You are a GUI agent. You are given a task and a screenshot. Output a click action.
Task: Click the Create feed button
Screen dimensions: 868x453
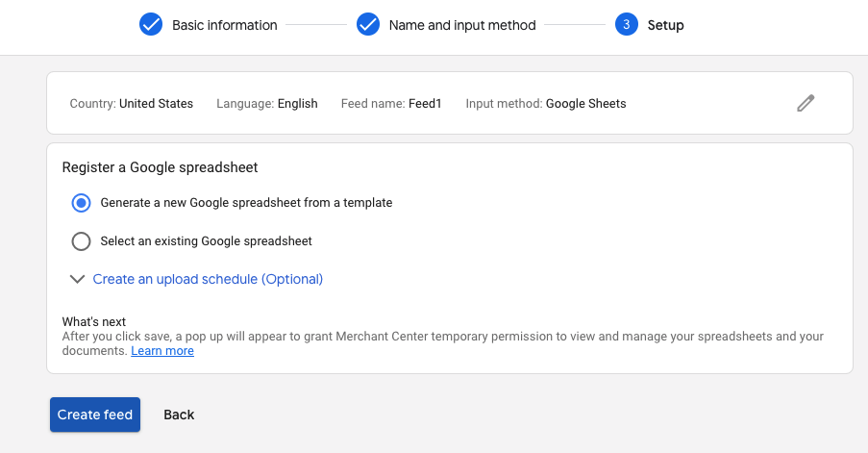click(94, 415)
